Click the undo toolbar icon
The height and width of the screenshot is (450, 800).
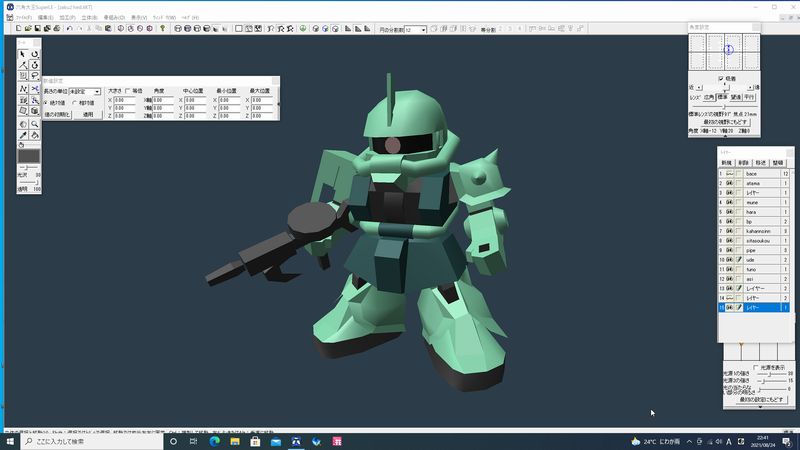pyautogui.click(x=69, y=29)
